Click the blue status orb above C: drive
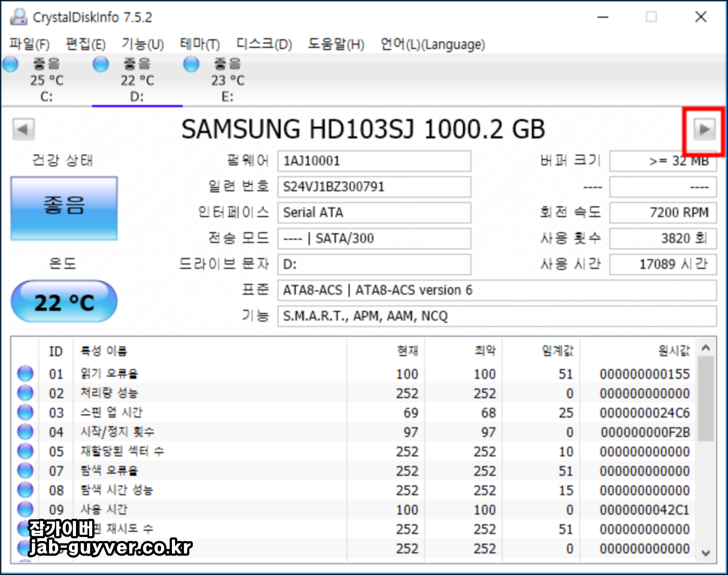 point(11,64)
